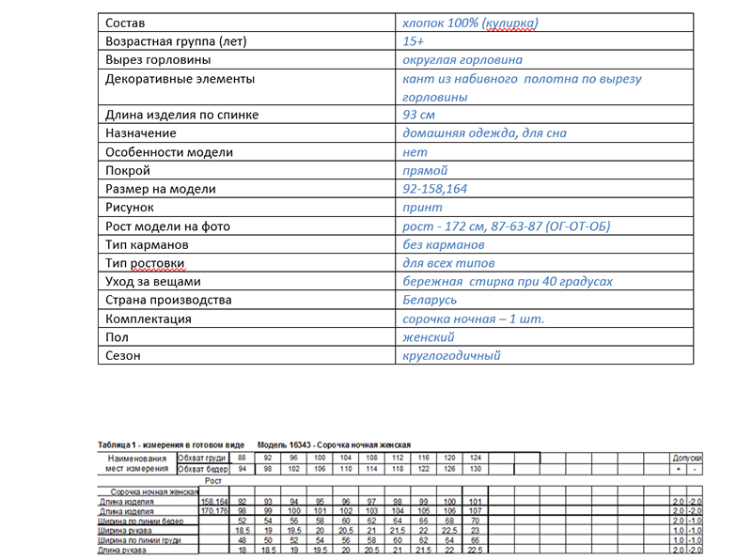
Task: Select "рост - 172 см, 87-63-87 (ОГ-ОТ-ОБ)"
Action: pyautogui.click(x=507, y=226)
